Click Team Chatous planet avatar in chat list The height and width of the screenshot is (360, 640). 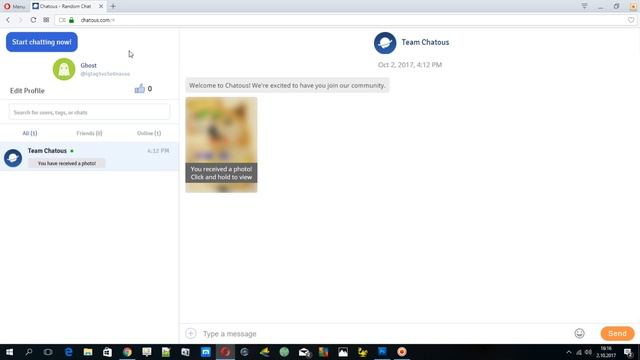13,158
